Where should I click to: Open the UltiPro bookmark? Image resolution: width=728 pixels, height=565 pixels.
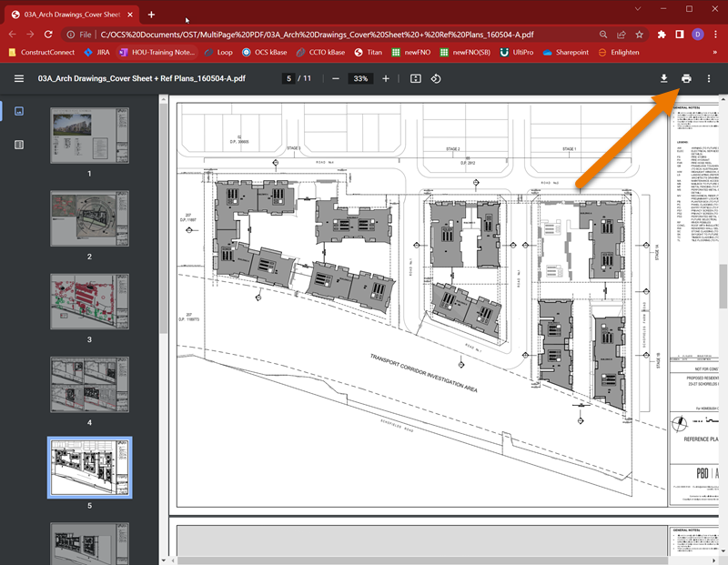[x=517, y=53]
